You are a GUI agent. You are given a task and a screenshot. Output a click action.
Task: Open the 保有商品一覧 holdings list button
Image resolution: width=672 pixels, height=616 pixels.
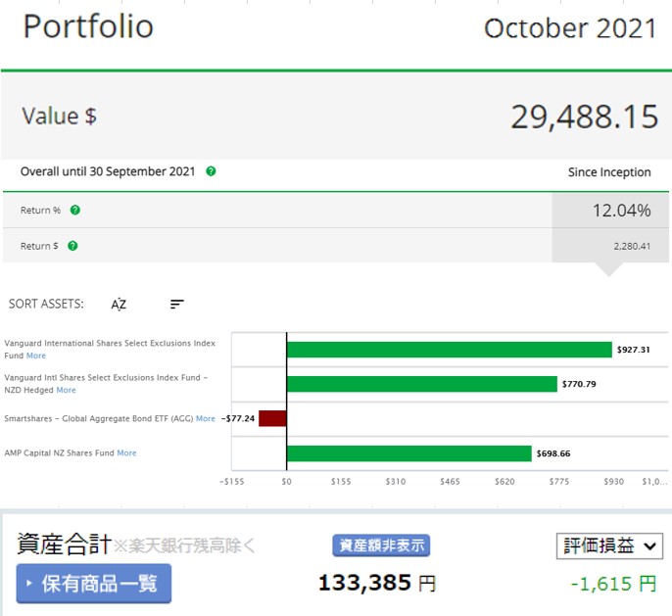point(94,584)
